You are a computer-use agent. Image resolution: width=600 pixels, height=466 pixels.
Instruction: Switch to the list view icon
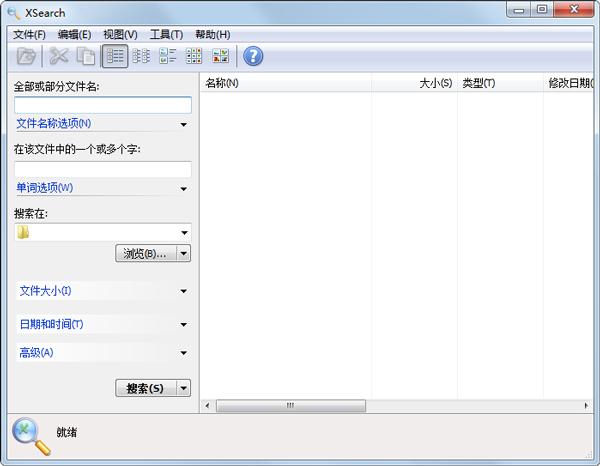[141, 56]
